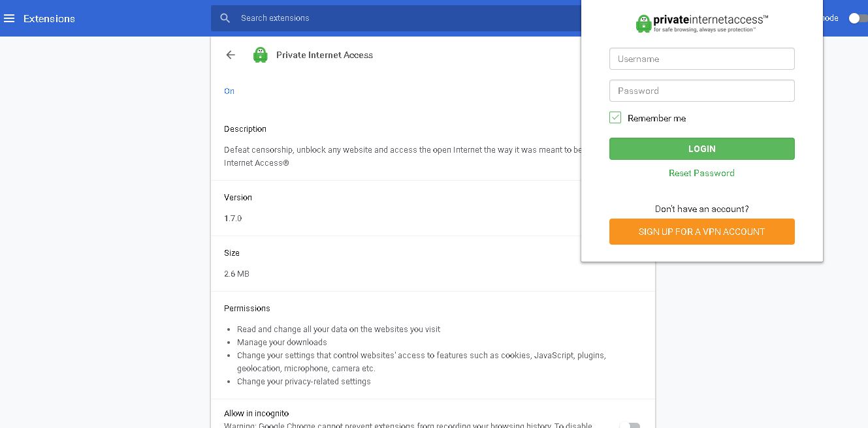Focus the Search extensions field
Viewport: 868px width, 428px height.
tap(405, 18)
